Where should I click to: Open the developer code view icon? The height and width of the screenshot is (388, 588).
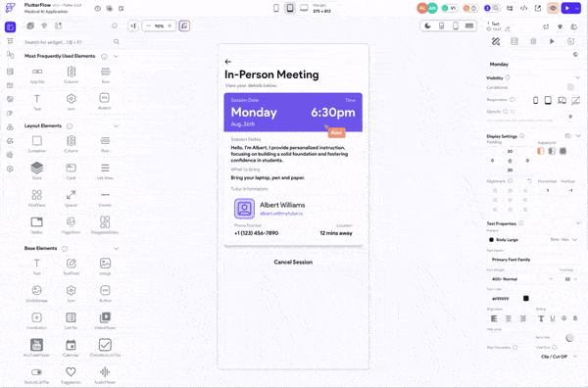coord(523,8)
